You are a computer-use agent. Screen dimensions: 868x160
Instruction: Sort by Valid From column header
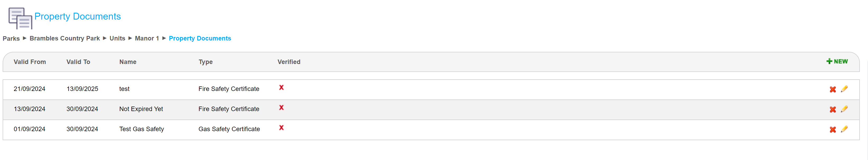point(30,62)
